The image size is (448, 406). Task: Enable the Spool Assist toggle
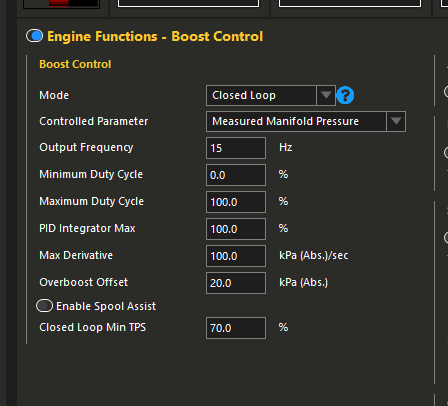click(44, 306)
